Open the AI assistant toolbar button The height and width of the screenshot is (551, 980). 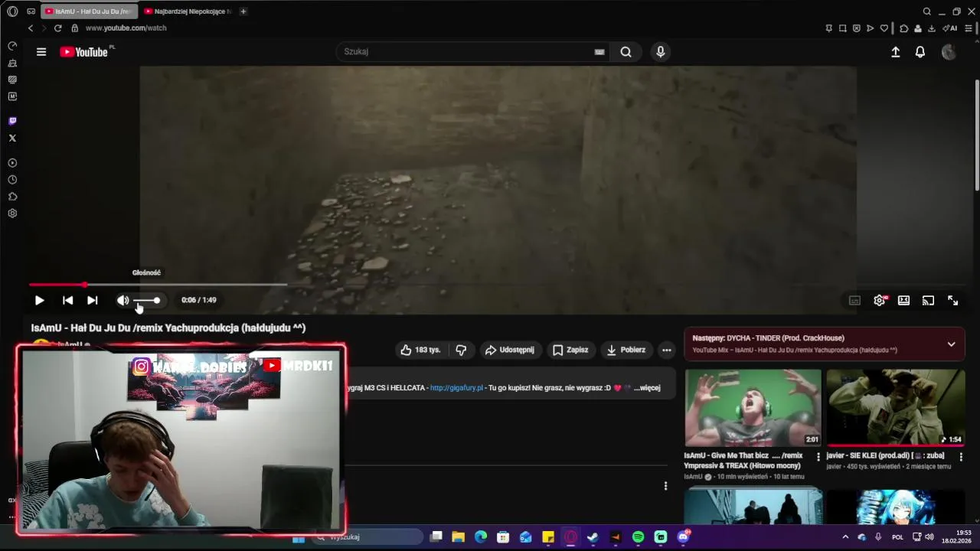click(x=950, y=28)
